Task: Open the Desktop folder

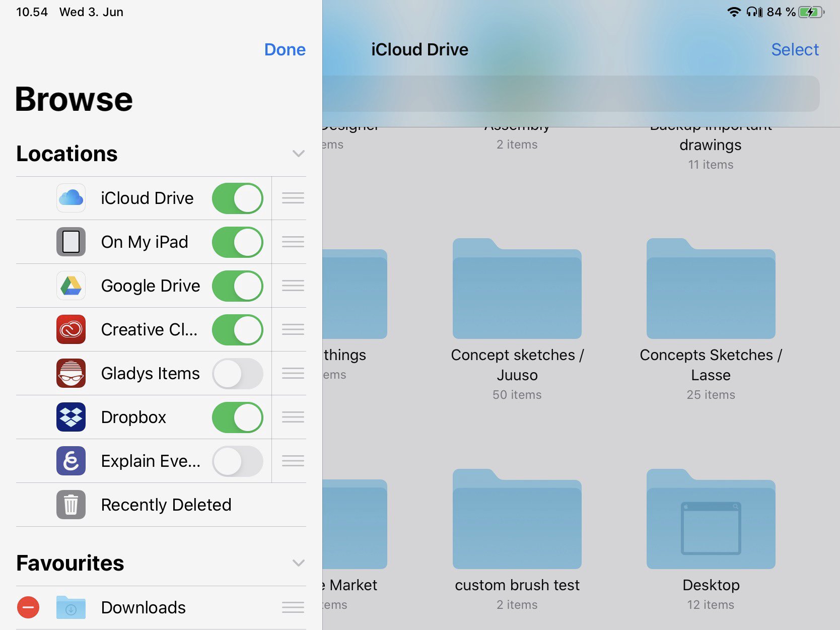Action: coord(711,519)
